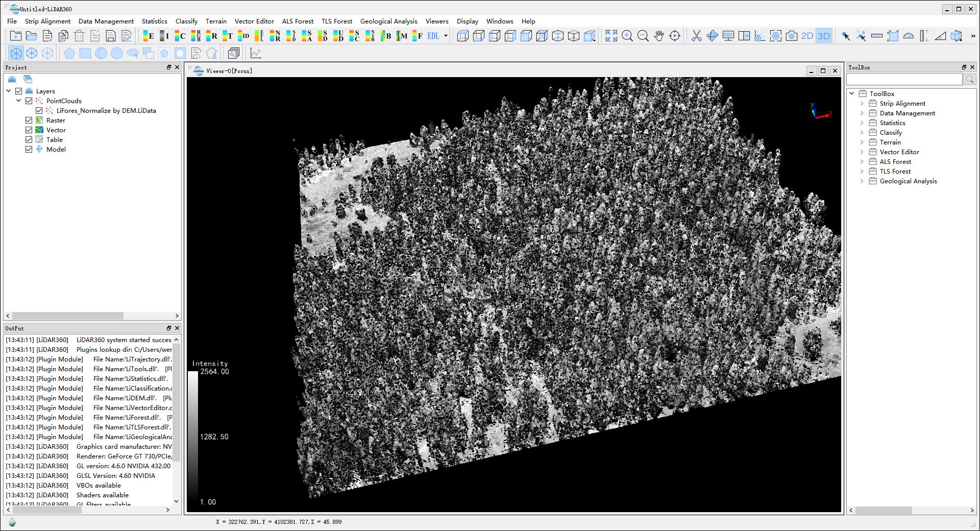980x531 pixels.
Task: Display point cloud by RGB color
Action: pyautogui.click(x=196, y=36)
